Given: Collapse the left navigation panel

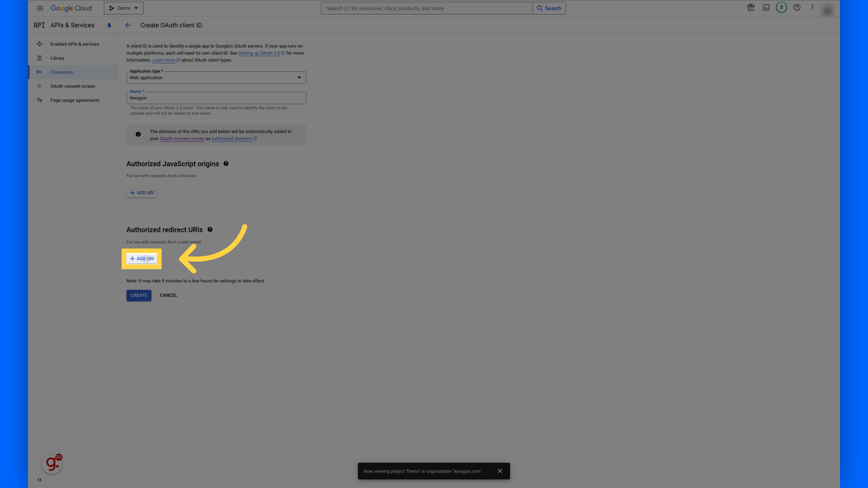Looking at the screenshot, I should click(39, 479).
